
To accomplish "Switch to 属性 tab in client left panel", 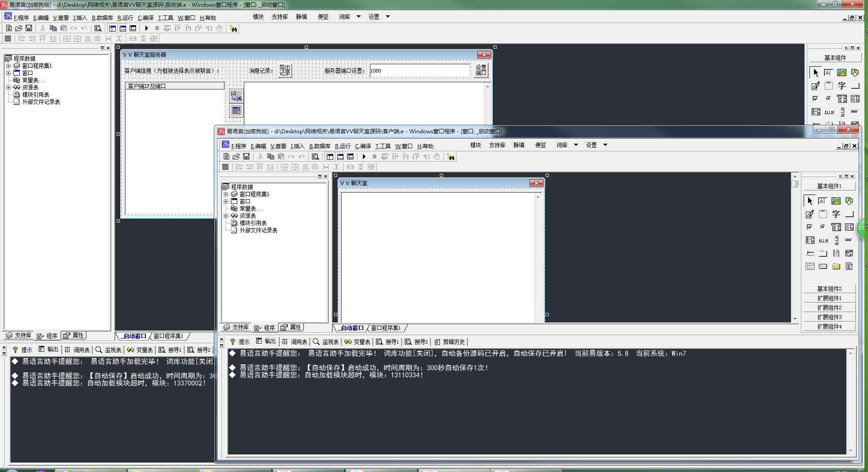I will pyautogui.click(x=291, y=327).
